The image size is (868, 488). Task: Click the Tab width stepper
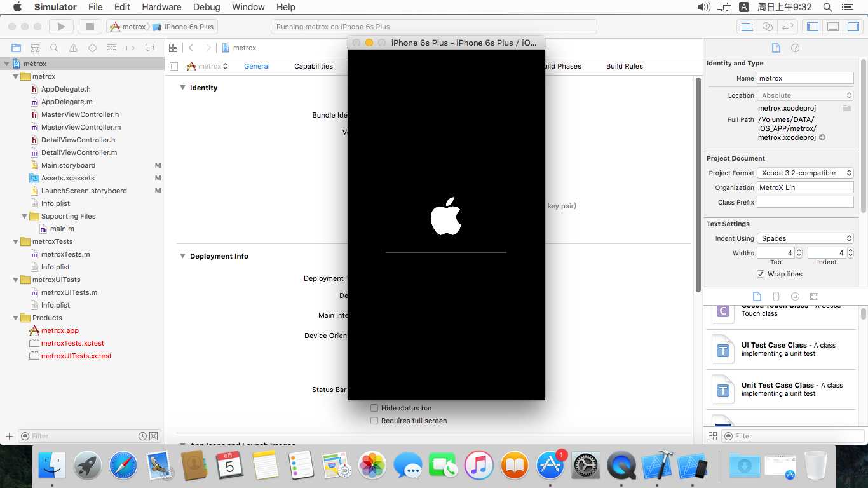click(x=800, y=253)
